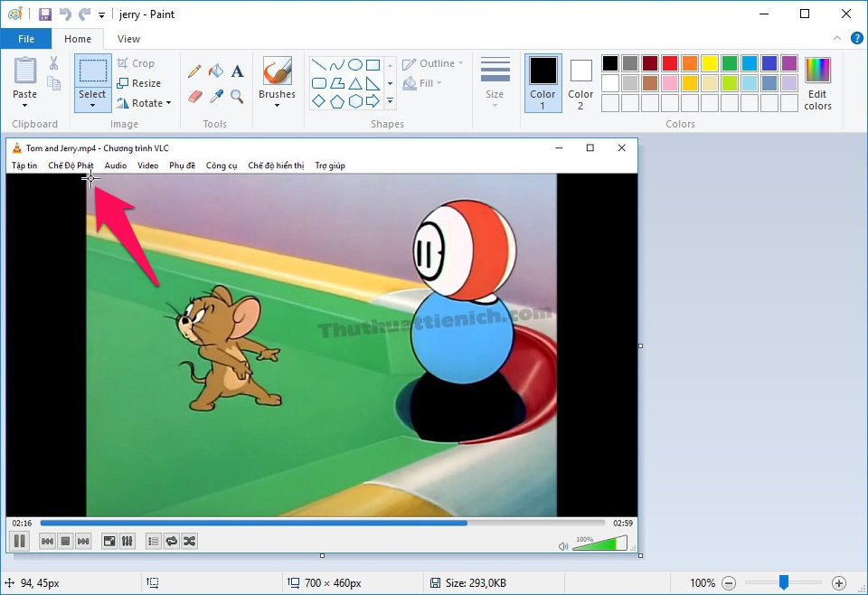Pick the red color swatch

[670, 63]
